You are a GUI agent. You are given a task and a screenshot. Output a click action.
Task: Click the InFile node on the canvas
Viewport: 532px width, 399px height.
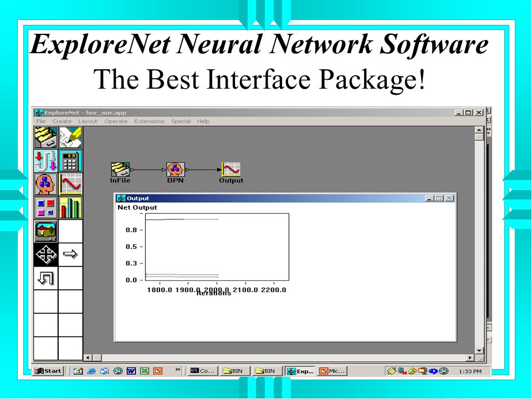coord(120,170)
